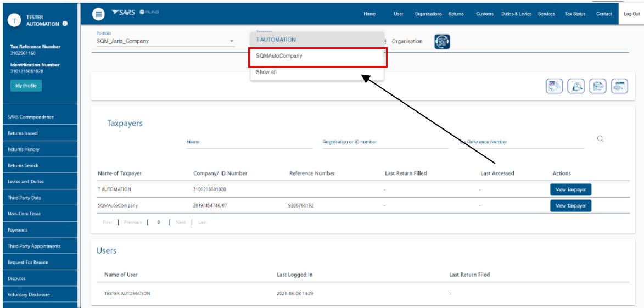Expand the Portfolio dropdown arrow

click(x=231, y=41)
